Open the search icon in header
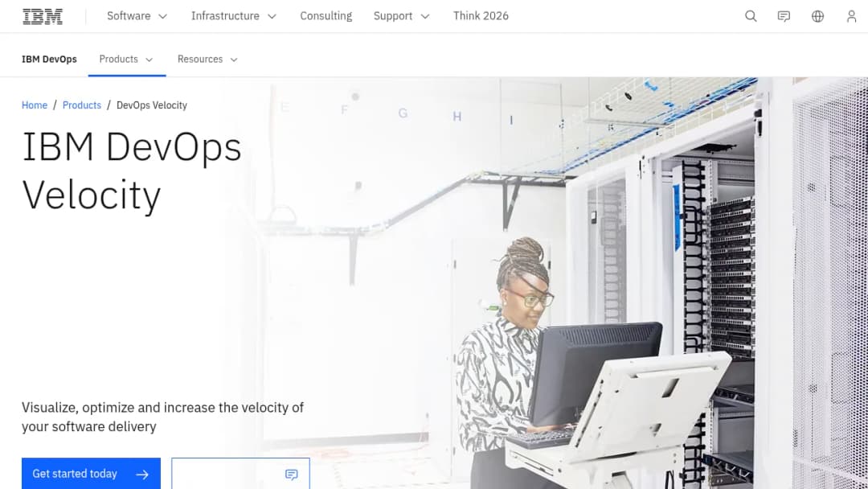The height and width of the screenshot is (489, 868). point(751,16)
